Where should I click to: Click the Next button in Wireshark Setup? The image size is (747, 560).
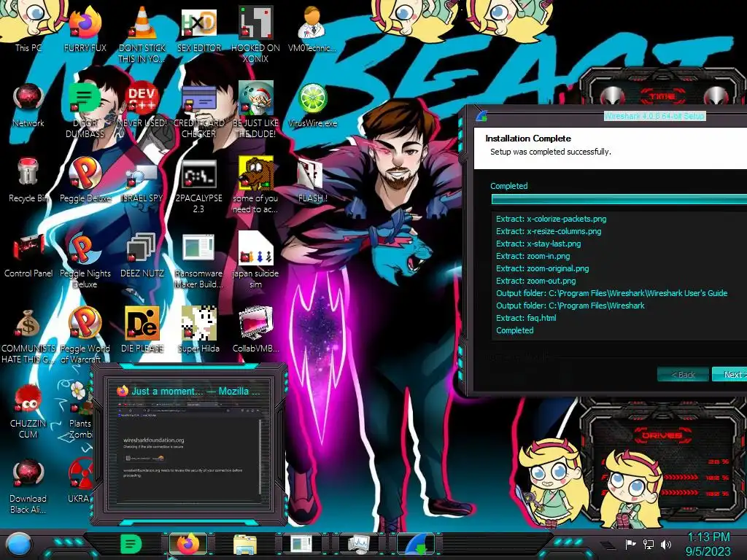(x=729, y=374)
